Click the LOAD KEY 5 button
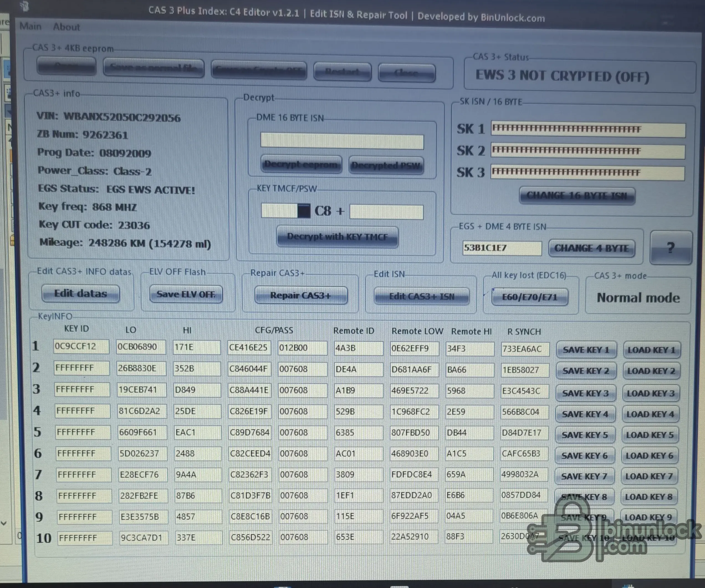Screen dimensions: 705x588 coord(650,435)
